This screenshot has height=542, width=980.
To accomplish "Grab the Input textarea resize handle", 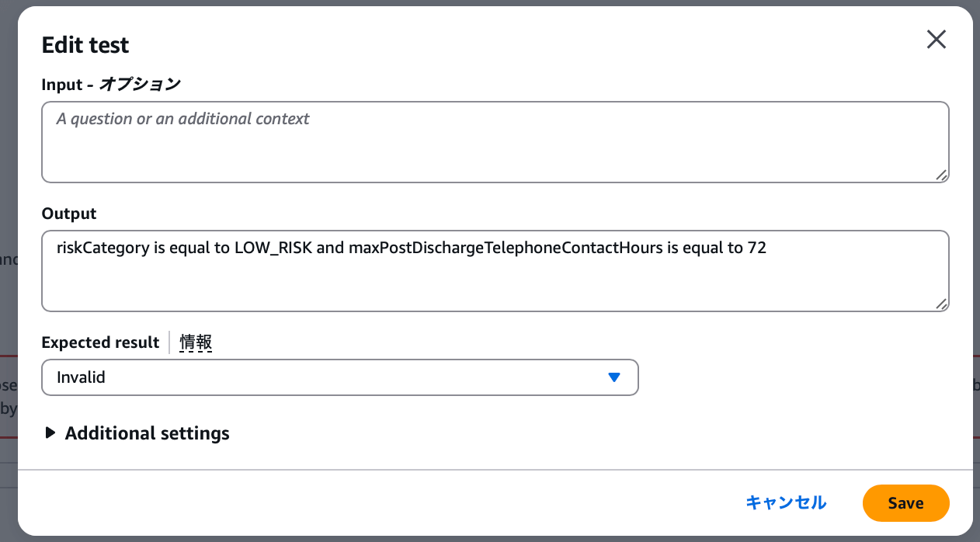I will [940, 175].
